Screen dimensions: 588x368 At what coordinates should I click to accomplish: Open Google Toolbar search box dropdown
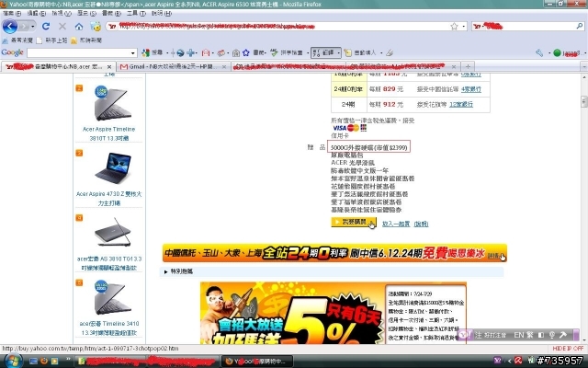132,53
